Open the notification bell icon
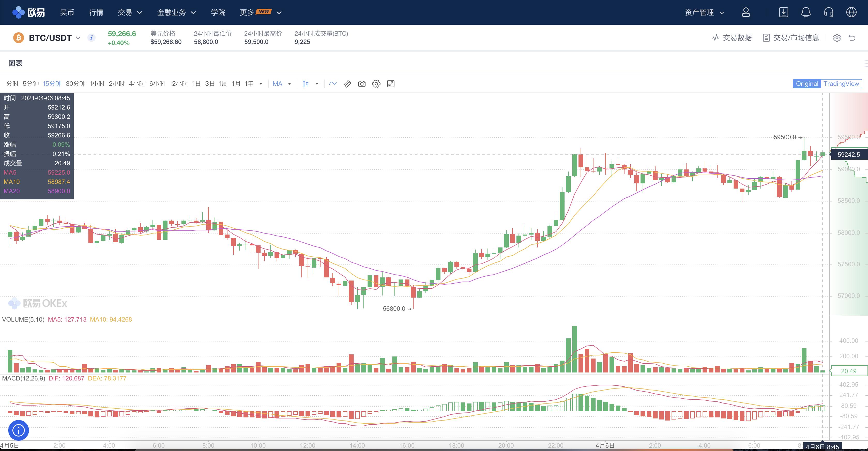Viewport: 868px width, 451px height. pyautogui.click(x=806, y=12)
